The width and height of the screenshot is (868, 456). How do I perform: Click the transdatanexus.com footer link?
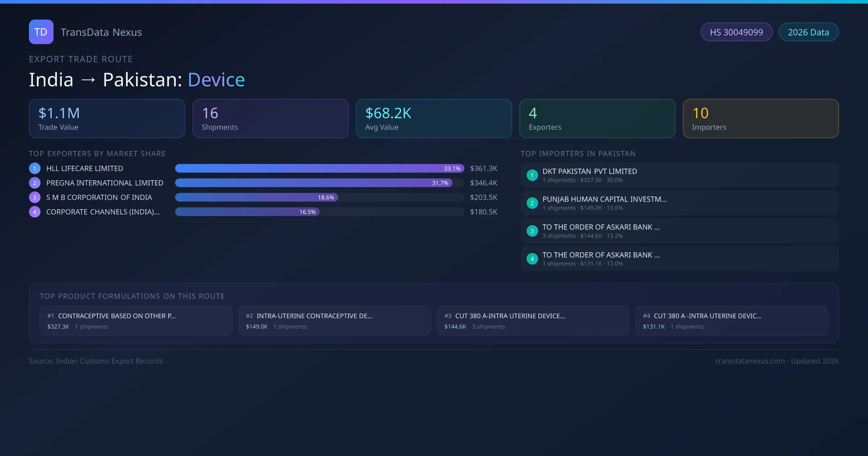pos(750,361)
